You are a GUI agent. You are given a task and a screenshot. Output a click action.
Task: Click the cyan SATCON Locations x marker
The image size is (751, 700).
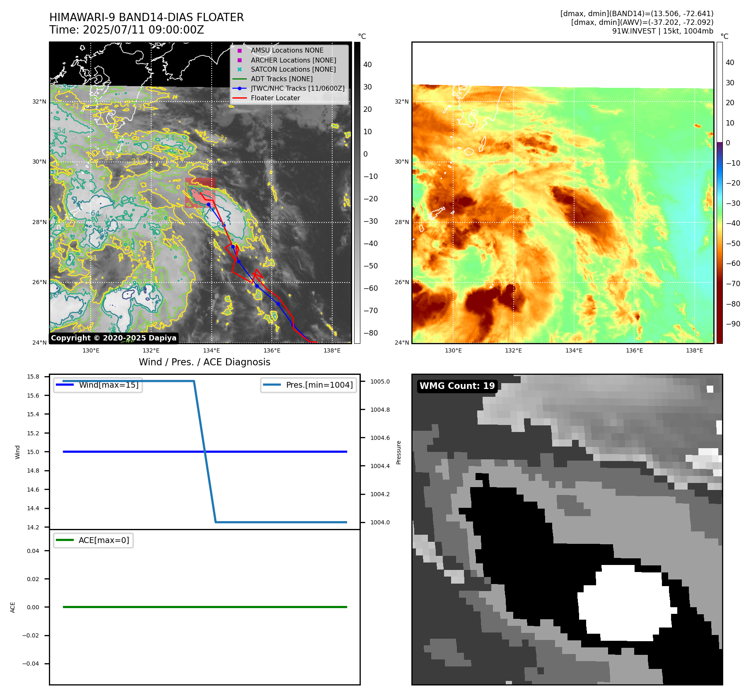239,70
